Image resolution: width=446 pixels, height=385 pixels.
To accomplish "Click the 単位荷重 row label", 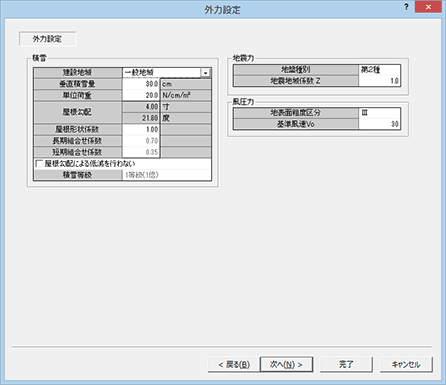I will coord(78,95).
